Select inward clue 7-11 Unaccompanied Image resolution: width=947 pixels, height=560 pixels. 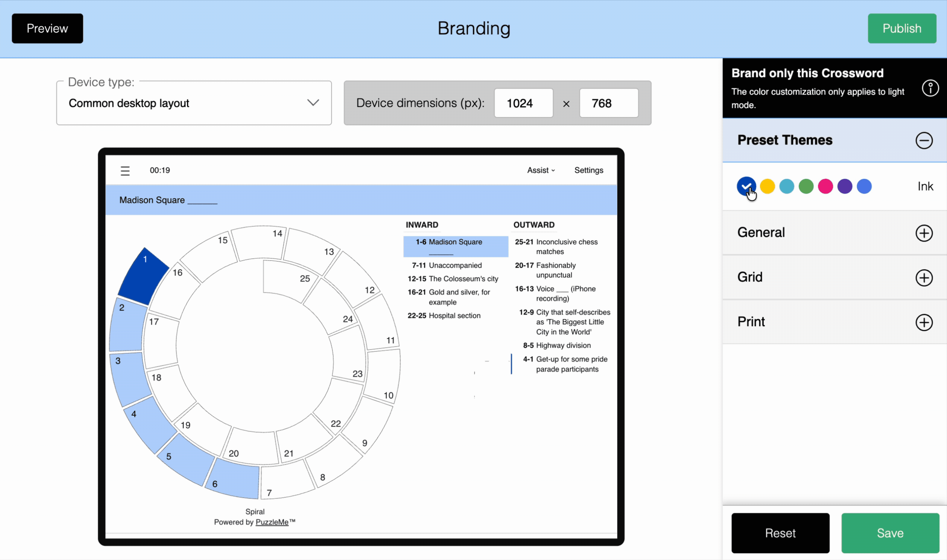pyautogui.click(x=456, y=265)
